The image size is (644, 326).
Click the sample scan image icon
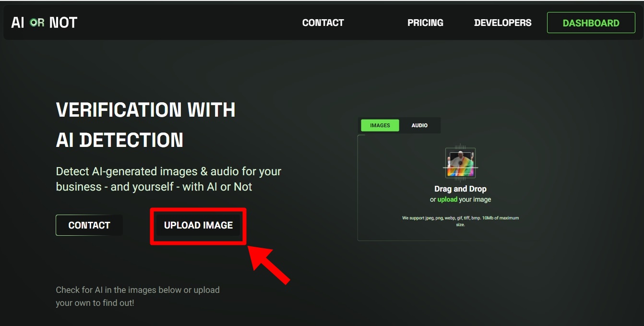[460, 163]
